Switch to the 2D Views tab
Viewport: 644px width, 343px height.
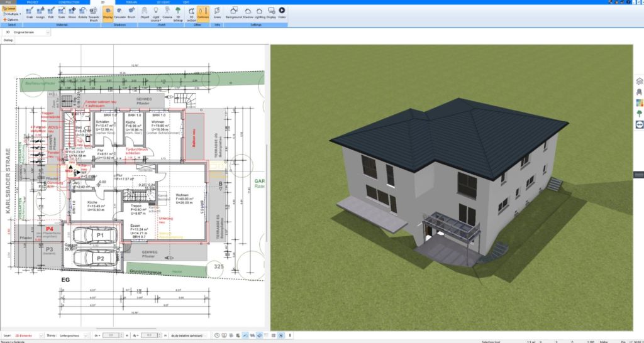click(x=162, y=2)
